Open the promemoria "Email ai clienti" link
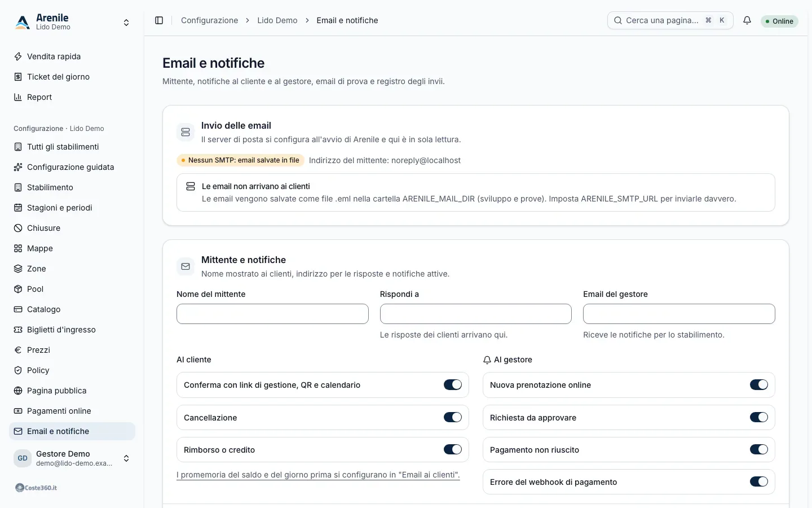The height and width of the screenshot is (508, 812). (318, 475)
